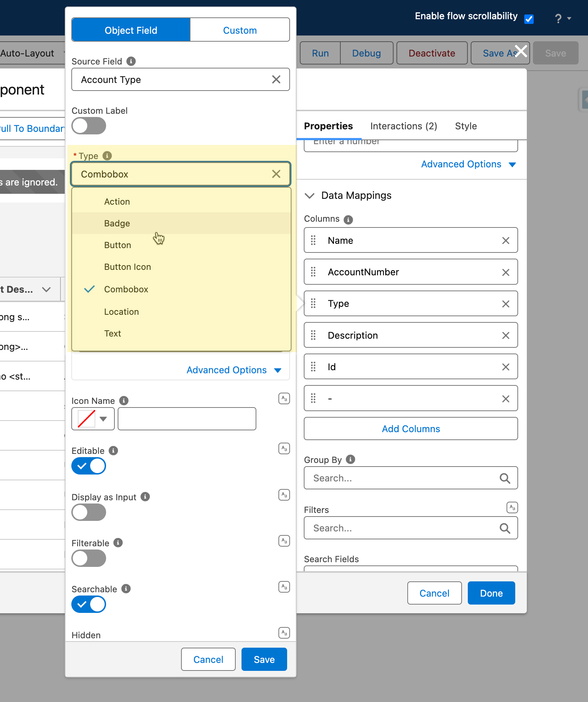
Task: Disable the Editable toggle
Action: pyautogui.click(x=89, y=466)
